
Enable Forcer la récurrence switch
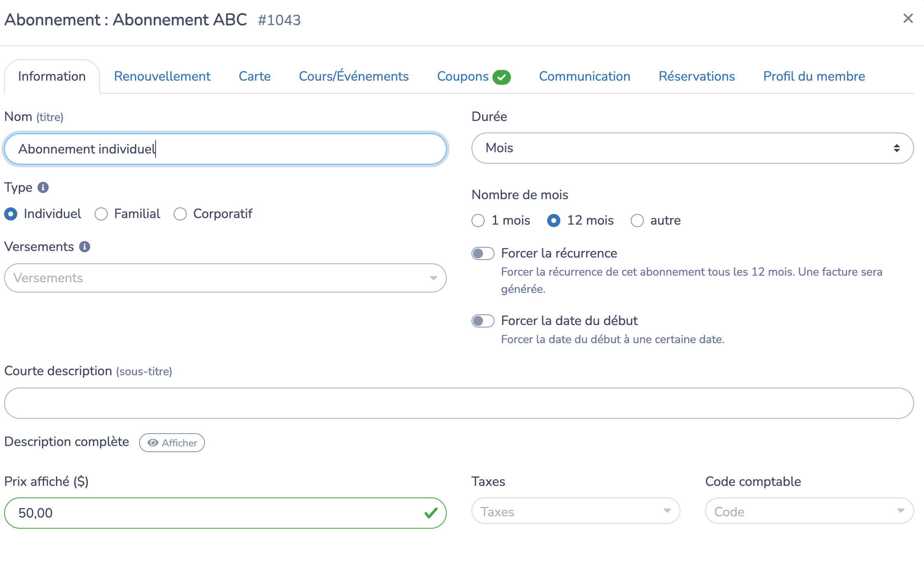click(x=483, y=253)
